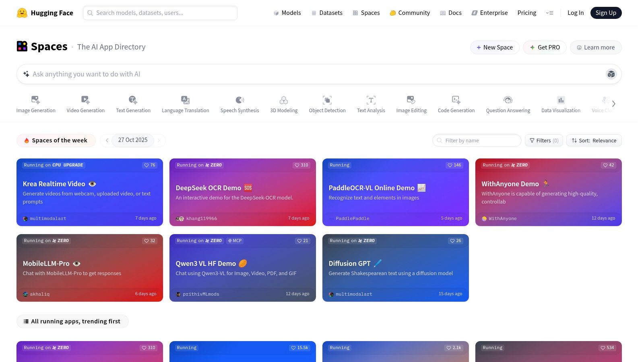
Task: Toggle like on DeepSeek OCR Demo
Action: (301, 165)
